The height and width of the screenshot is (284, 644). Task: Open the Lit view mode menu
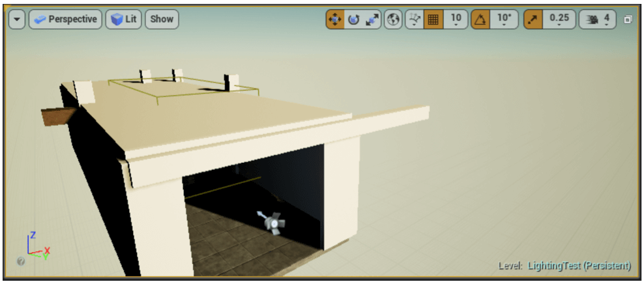pos(124,20)
